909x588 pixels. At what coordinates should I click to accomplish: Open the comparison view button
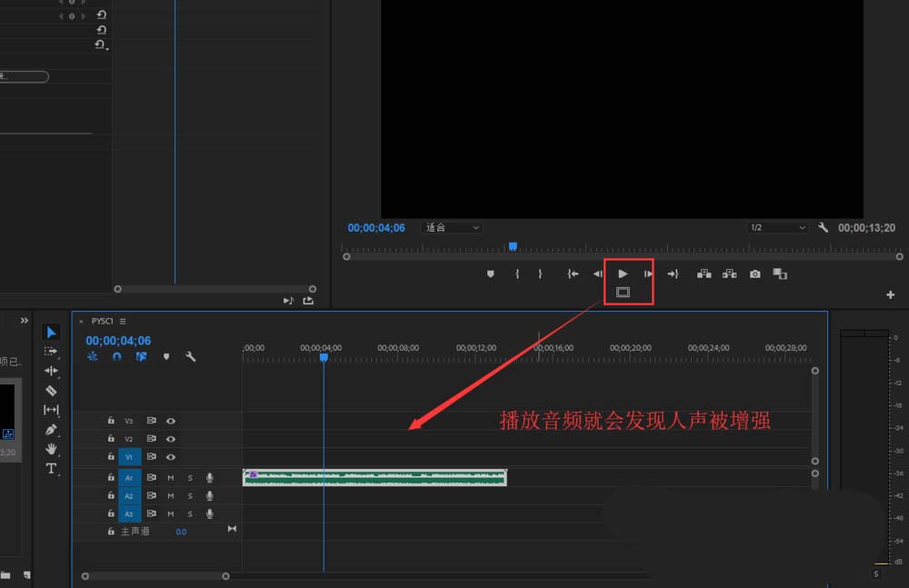[x=780, y=274]
